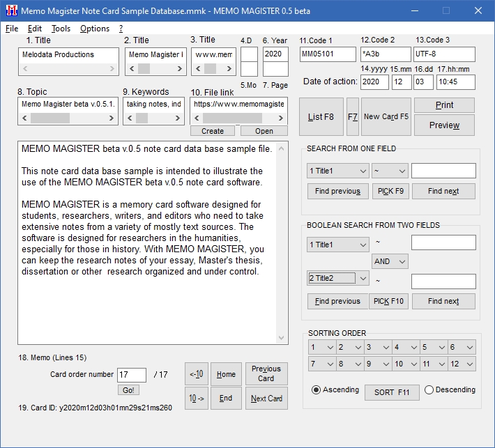Click the PICK F10 button
This screenshot has width=495, height=448.
[388, 301]
